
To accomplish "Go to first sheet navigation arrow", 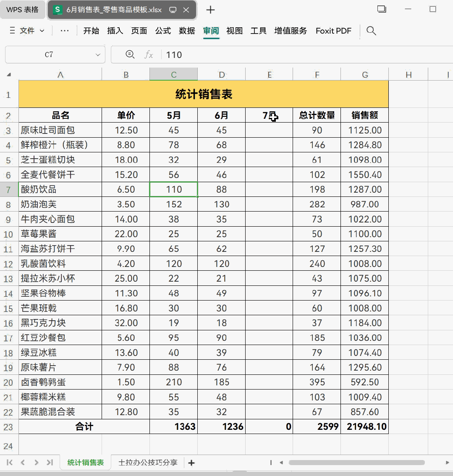I will tap(9, 462).
